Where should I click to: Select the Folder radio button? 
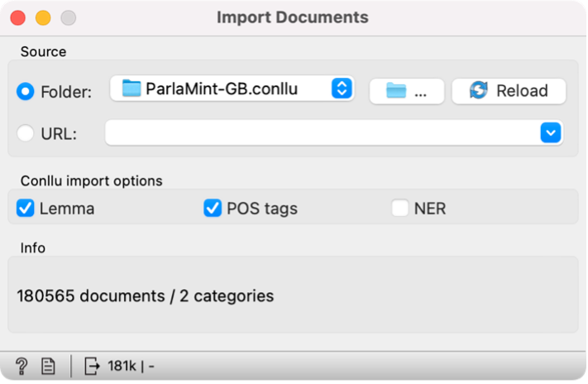[x=26, y=91]
